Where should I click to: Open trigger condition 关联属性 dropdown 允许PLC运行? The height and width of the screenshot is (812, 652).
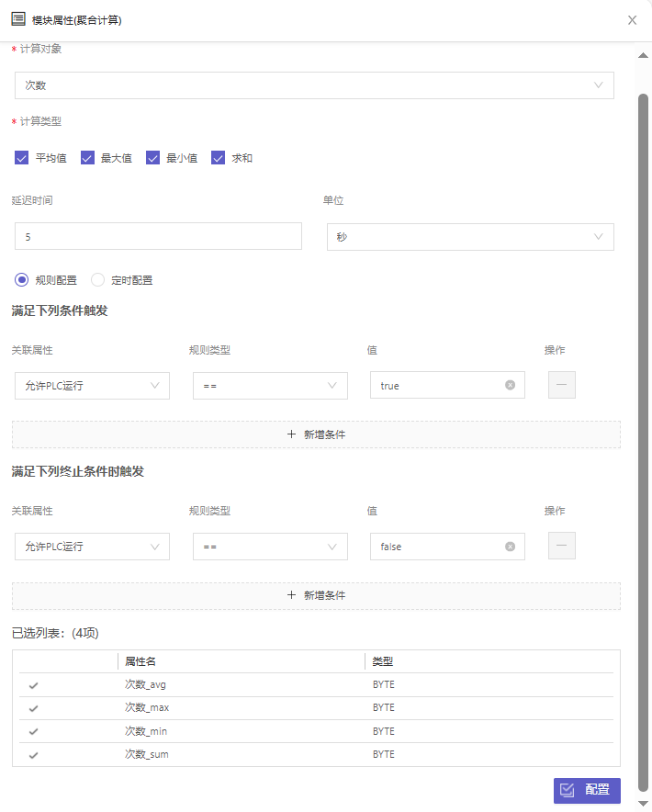(92, 386)
